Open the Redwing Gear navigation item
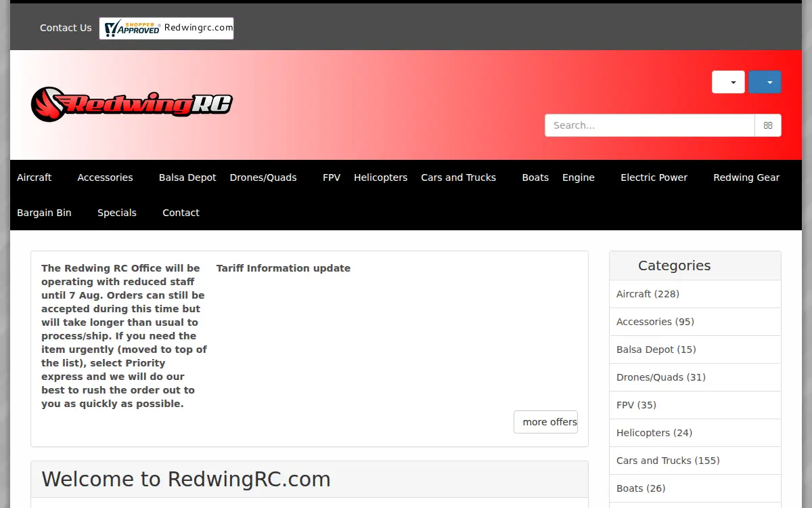This screenshot has width=812, height=508. click(x=746, y=177)
